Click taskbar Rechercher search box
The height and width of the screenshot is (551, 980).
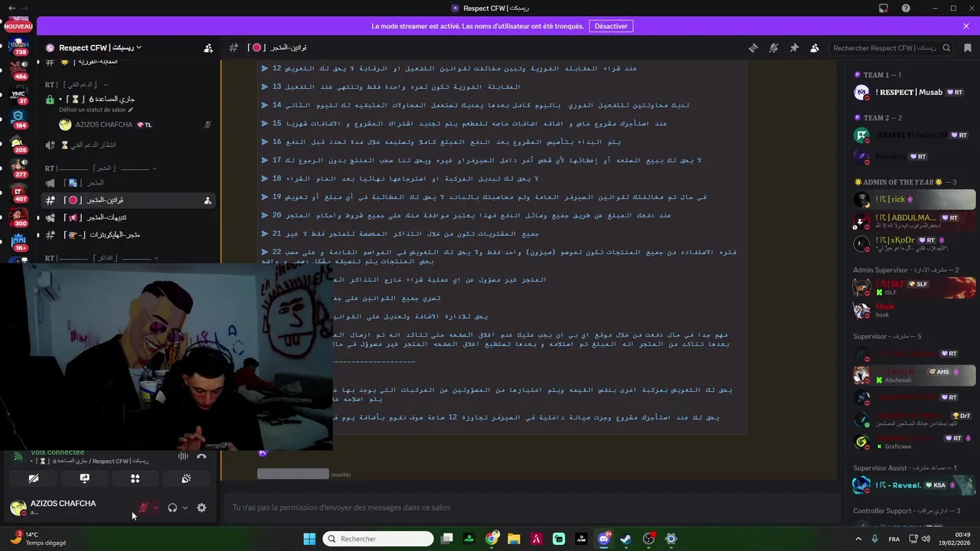(x=378, y=539)
